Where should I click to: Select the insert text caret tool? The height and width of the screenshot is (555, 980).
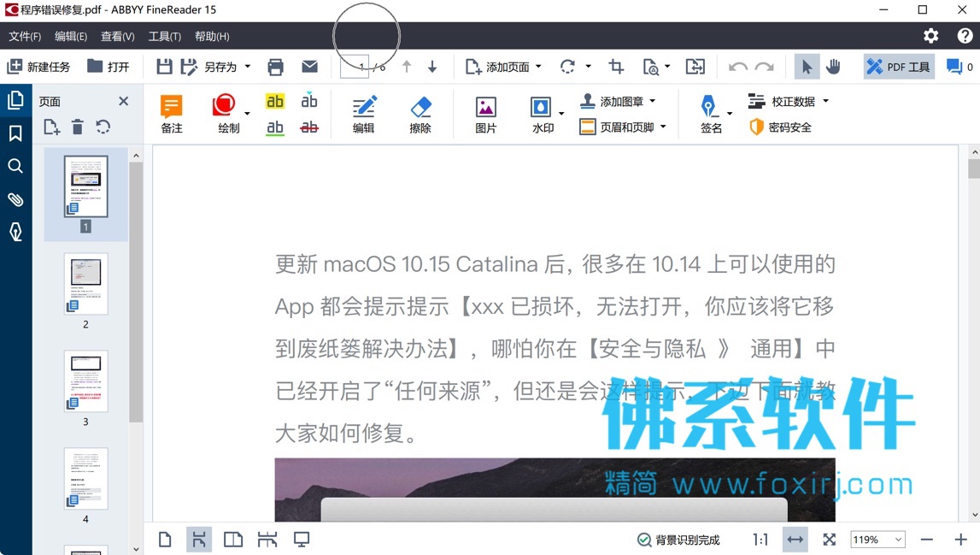point(309,100)
